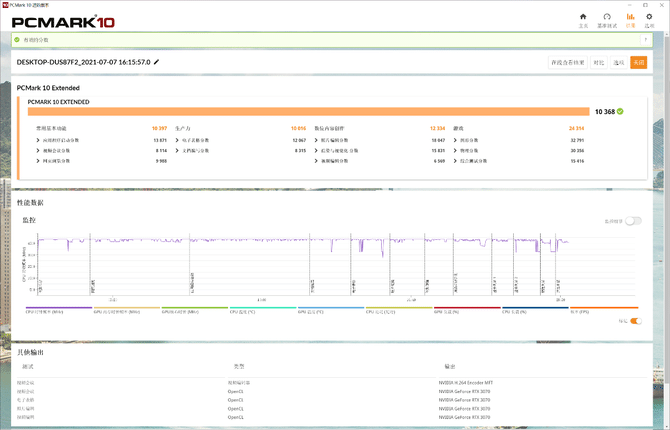Click the Options button next to Compare
This screenshot has height=430, width=670.
[619, 62]
